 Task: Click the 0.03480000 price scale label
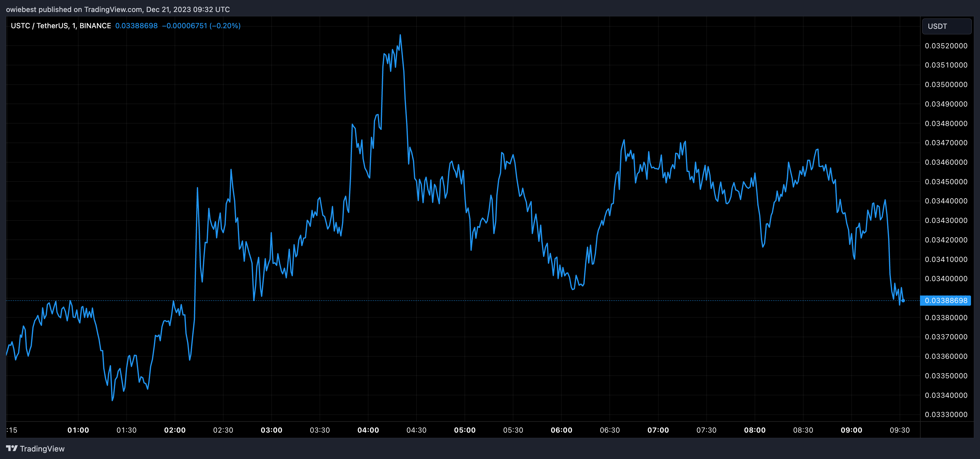(x=946, y=123)
